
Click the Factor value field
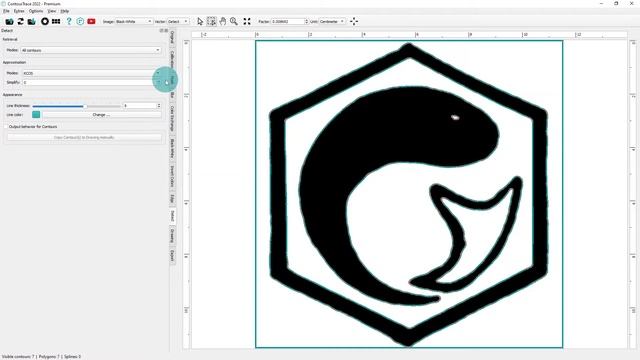[x=288, y=21]
